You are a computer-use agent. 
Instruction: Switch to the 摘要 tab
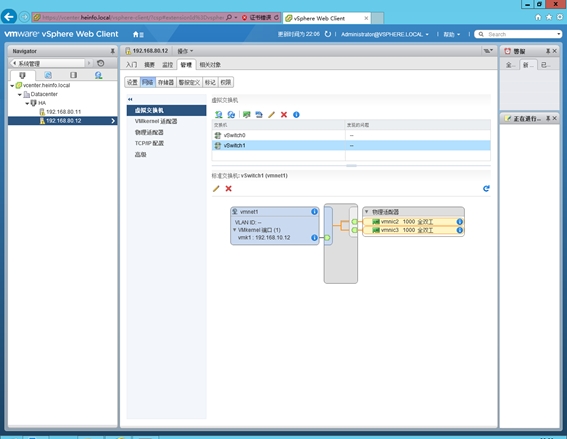click(149, 65)
